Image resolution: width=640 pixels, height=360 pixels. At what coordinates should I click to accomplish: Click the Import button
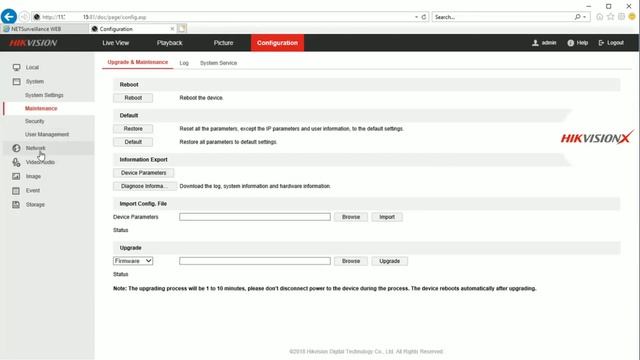pos(387,217)
